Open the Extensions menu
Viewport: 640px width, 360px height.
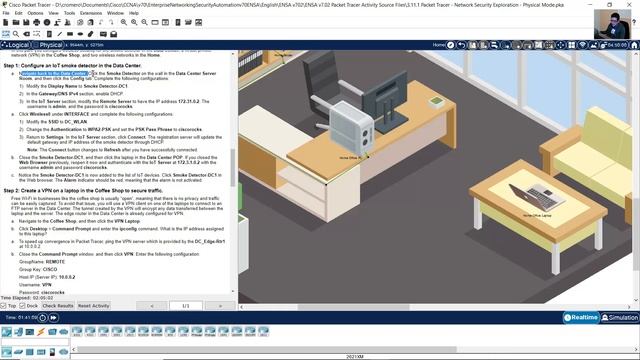pyautogui.click(x=91, y=13)
